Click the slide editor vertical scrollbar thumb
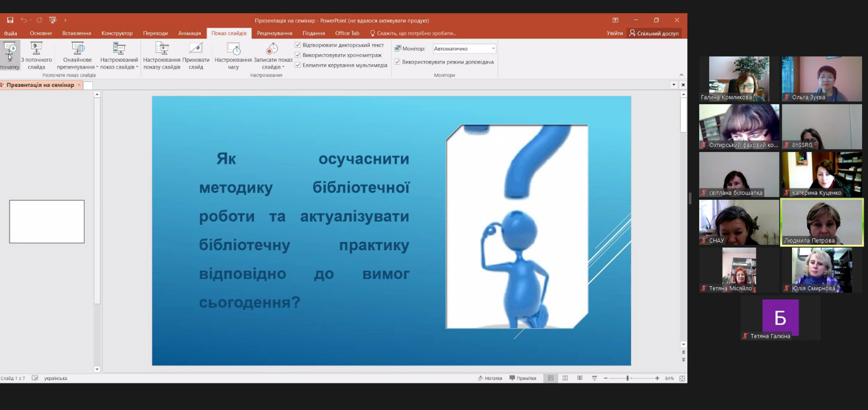 click(683, 115)
